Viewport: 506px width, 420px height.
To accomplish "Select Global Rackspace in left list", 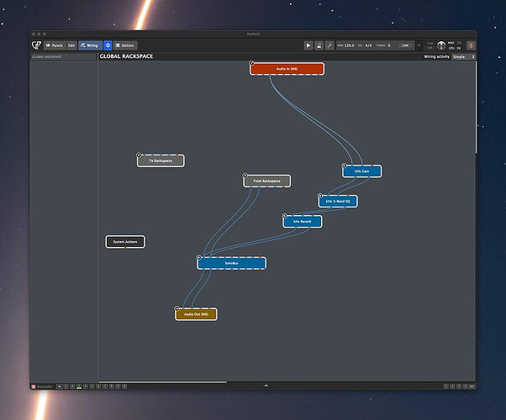I will tap(63, 57).
